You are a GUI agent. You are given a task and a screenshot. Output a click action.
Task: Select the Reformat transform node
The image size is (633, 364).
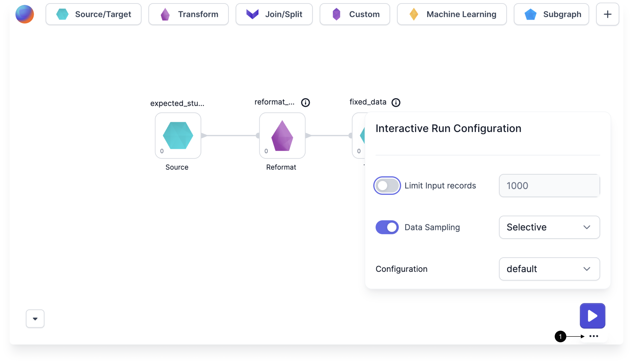point(282,136)
